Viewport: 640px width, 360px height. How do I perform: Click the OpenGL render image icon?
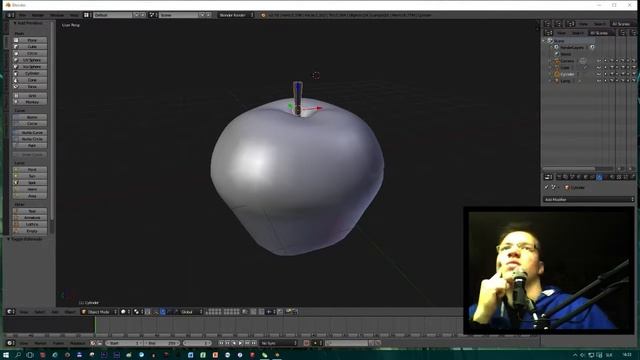tap(289, 311)
